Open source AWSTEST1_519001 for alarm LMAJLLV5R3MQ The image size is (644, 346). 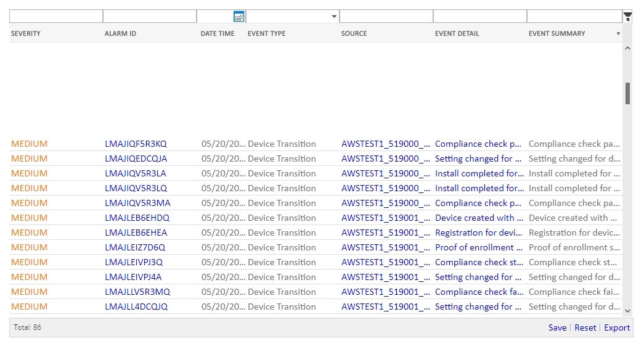point(386,292)
